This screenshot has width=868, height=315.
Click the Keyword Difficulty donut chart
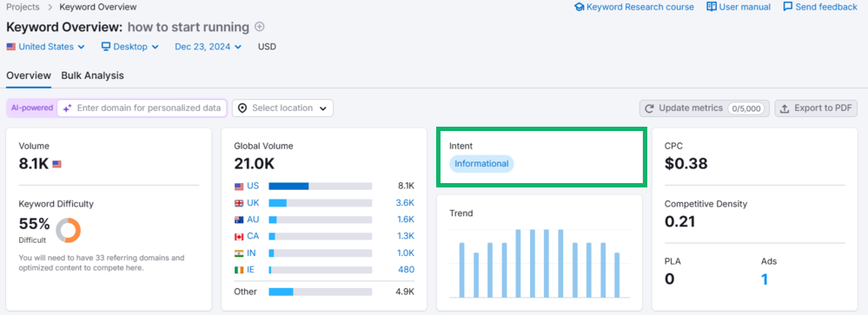click(x=68, y=230)
